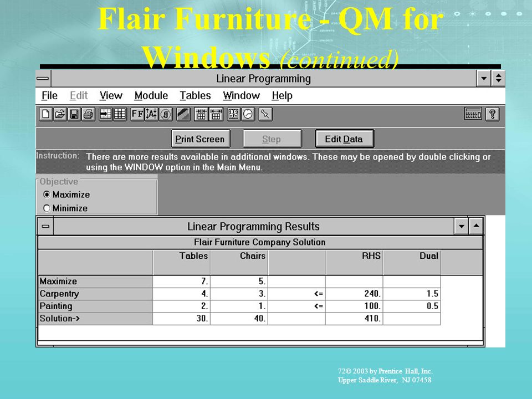
Task: Click the Dual column header
Action: point(412,263)
